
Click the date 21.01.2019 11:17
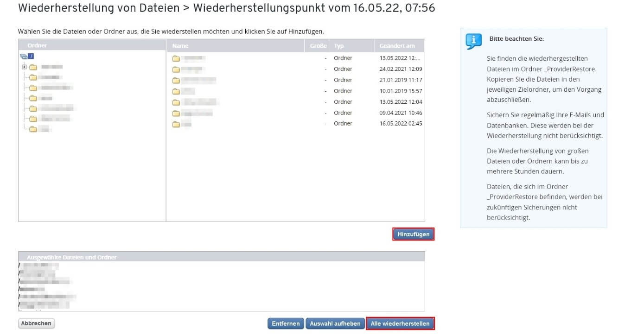click(401, 80)
